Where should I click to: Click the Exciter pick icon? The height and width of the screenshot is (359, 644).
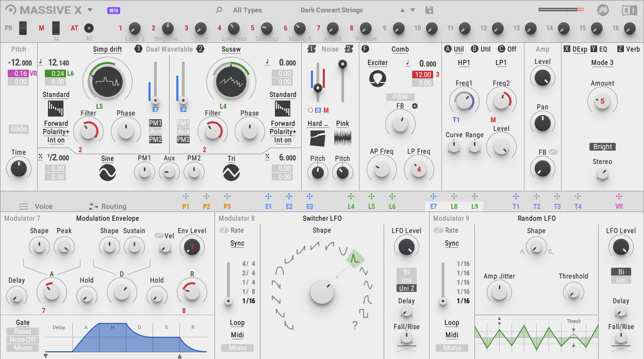pos(377,78)
